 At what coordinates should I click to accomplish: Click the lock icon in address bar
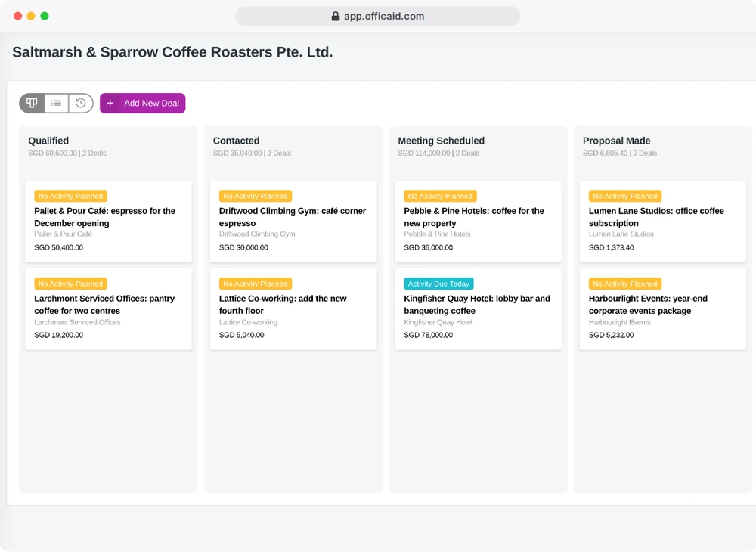[336, 17]
